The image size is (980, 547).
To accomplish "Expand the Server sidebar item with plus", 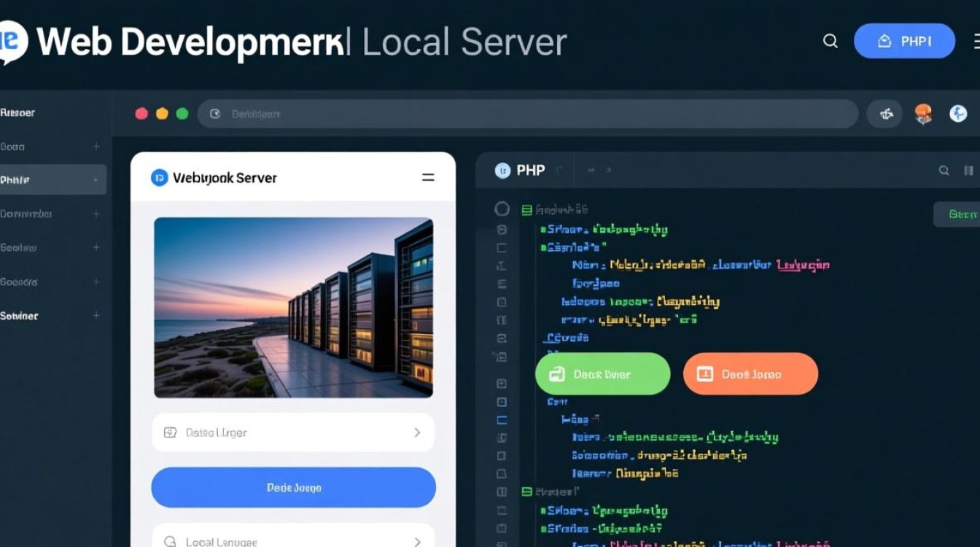I will click(96, 316).
